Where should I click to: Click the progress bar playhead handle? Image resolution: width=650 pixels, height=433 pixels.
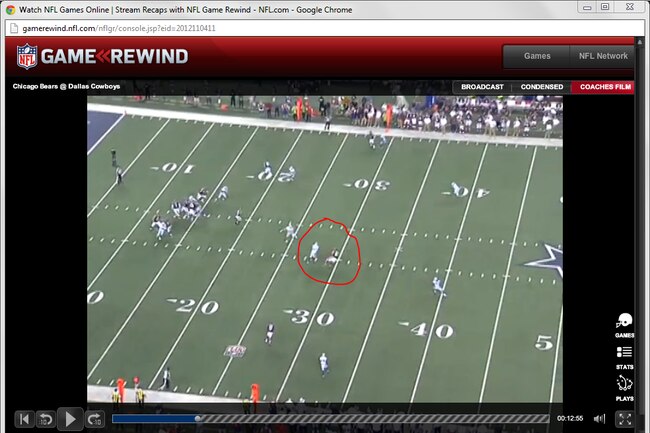(x=198, y=419)
